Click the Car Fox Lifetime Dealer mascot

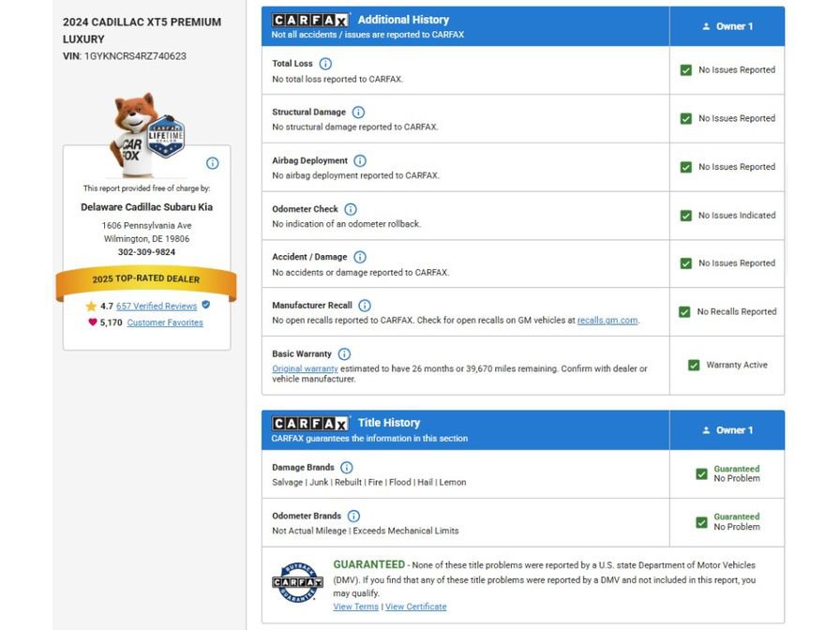click(x=147, y=135)
